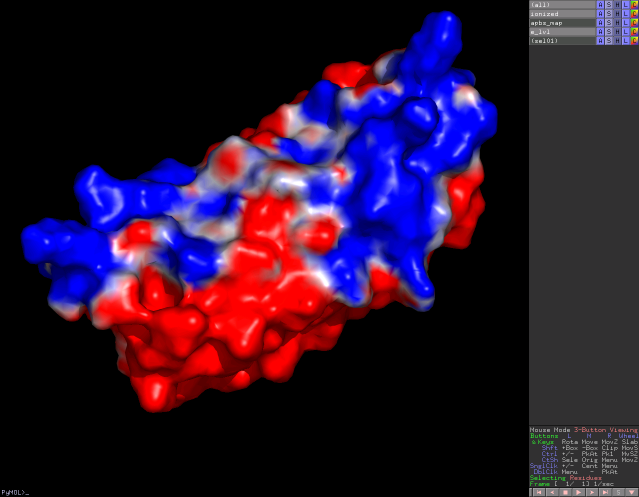Open the Show menu for apbs_map
Image resolution: width=639 pixels, height=497 pixels.
(608, 22)
